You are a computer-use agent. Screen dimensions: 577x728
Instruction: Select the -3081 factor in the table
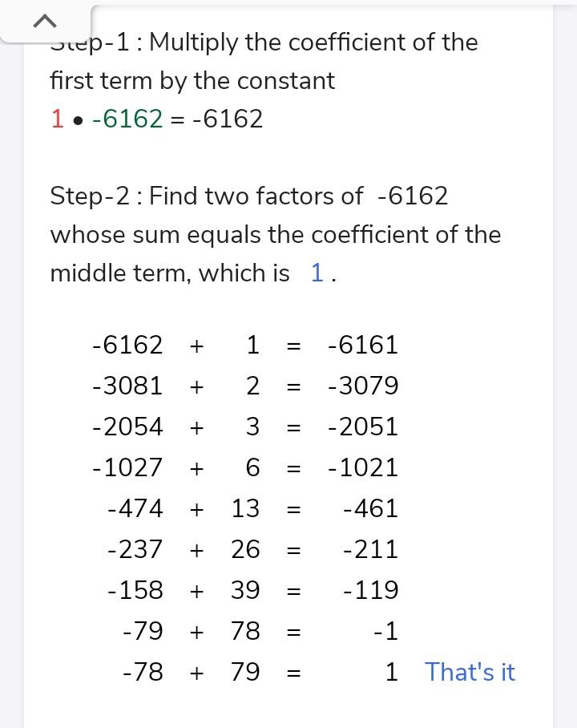click(127, 386)
